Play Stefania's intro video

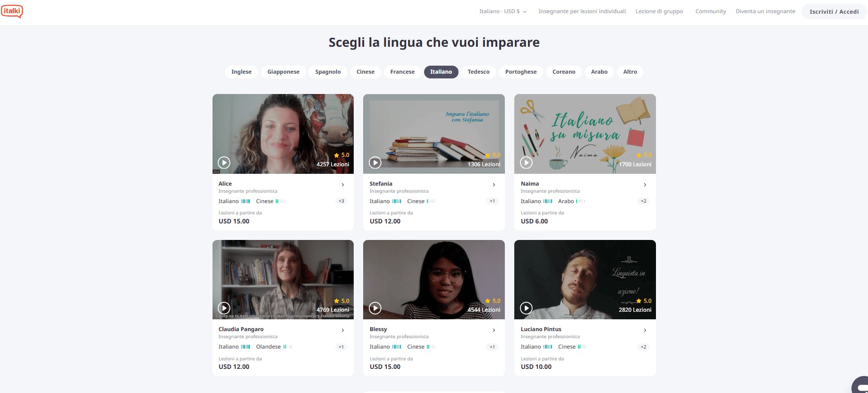pos(375,162)
